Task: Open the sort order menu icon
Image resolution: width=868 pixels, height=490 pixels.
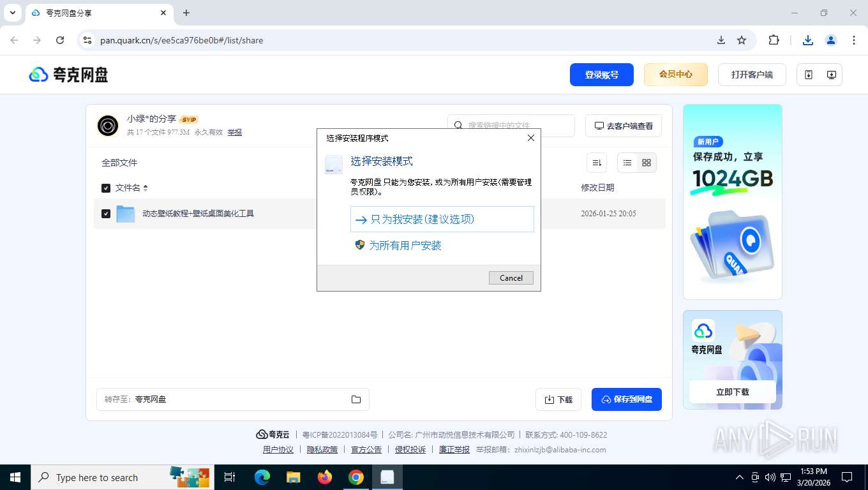Action: pos(597,163)
